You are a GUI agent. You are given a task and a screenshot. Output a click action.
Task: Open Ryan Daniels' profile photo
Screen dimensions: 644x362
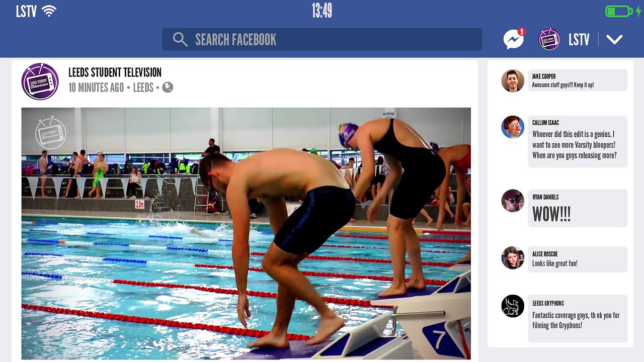click(513, 201)
